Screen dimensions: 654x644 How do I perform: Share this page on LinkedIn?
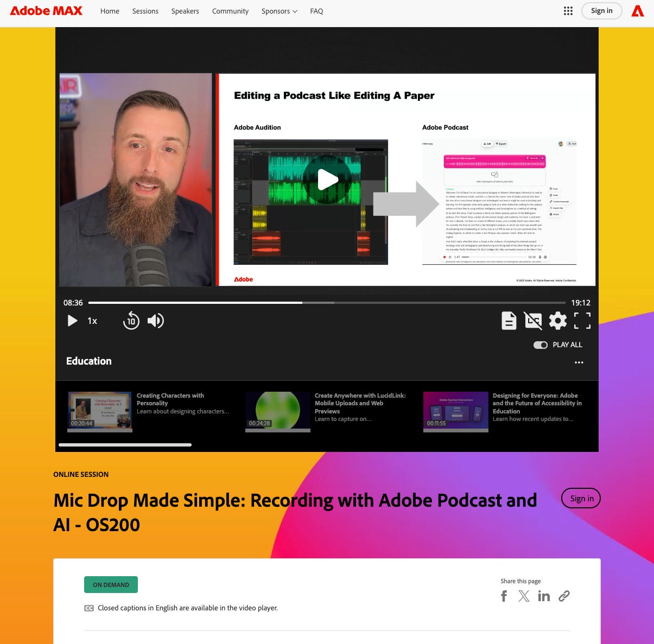point(544,596)
